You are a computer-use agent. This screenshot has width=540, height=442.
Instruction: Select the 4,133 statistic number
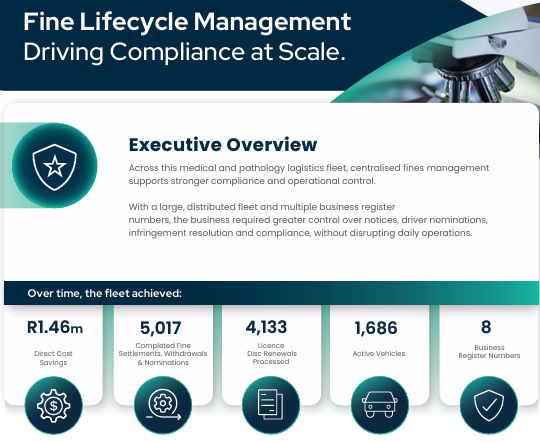(x=266, y=327)
